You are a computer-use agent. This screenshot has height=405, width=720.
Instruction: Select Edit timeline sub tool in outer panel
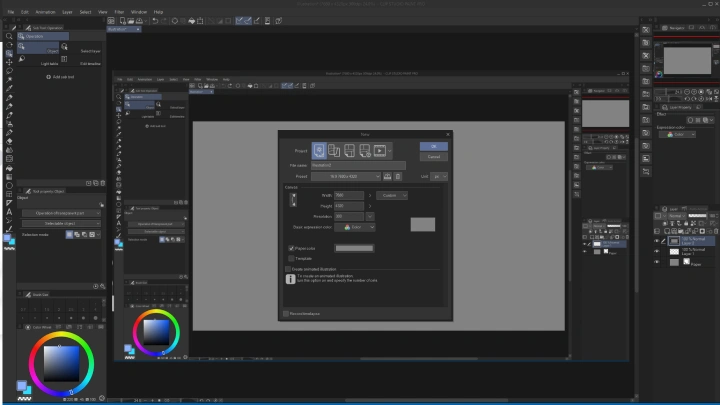(84, 61)
